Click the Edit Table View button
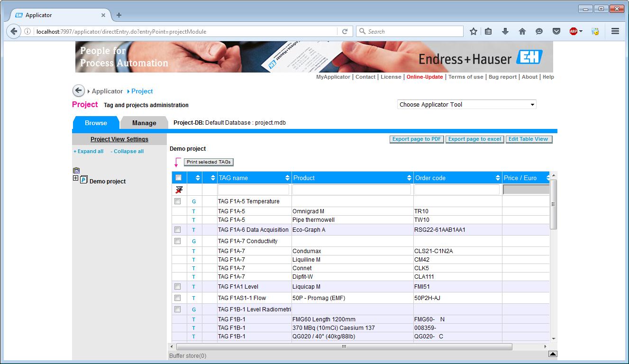The width and height of the screenshot is (629, 364). [529, 139]
